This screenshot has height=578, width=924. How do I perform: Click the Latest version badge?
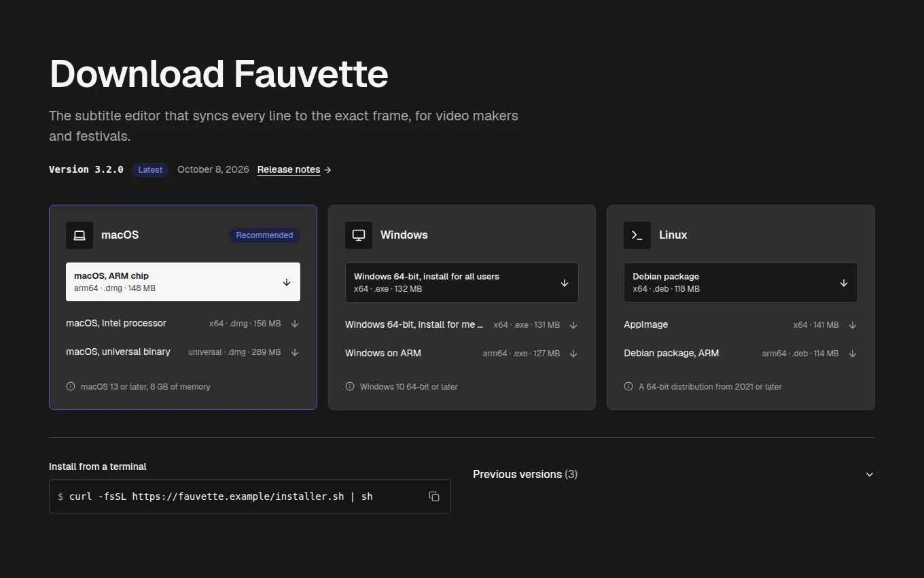click(150, 169)
